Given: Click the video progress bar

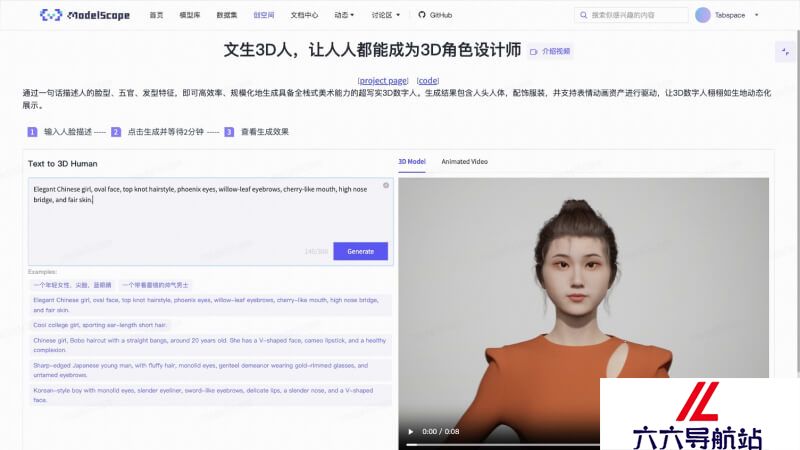Looking at the screenshot, I should click(503, 445).
